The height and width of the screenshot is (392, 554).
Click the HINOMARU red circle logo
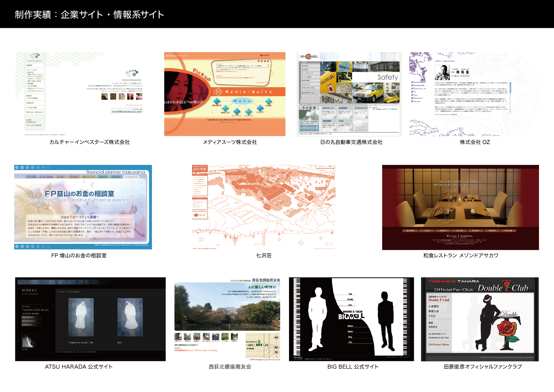click(x=309, y=57)
